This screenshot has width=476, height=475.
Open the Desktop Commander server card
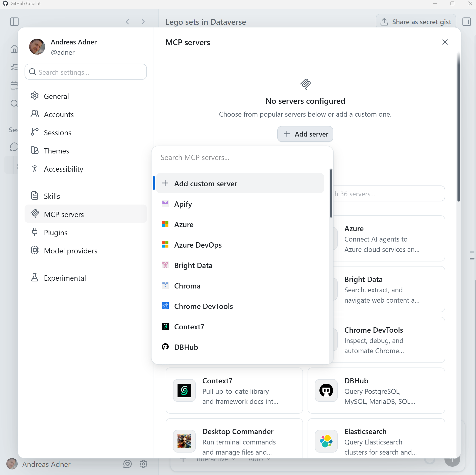[x=234, y=438]
